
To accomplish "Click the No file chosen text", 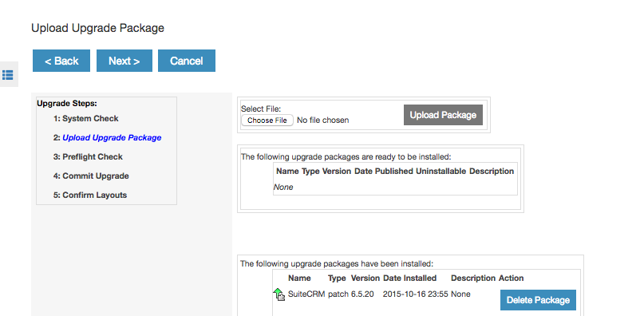I will (x=323, y=120).
